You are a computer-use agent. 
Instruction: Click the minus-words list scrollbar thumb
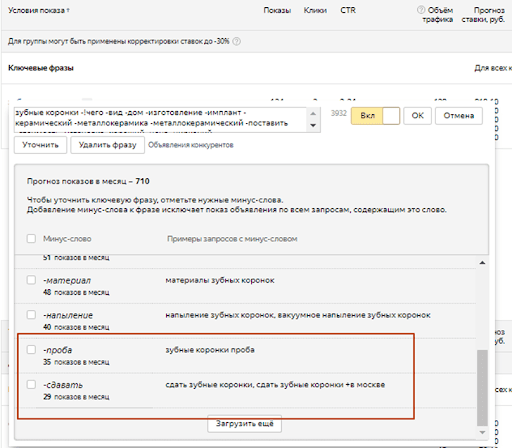coord(482,388)
